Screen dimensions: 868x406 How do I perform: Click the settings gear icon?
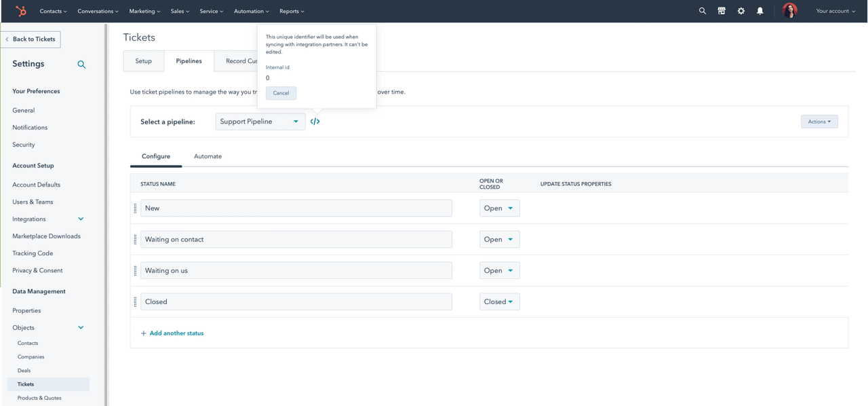click(x=741, y=11)
